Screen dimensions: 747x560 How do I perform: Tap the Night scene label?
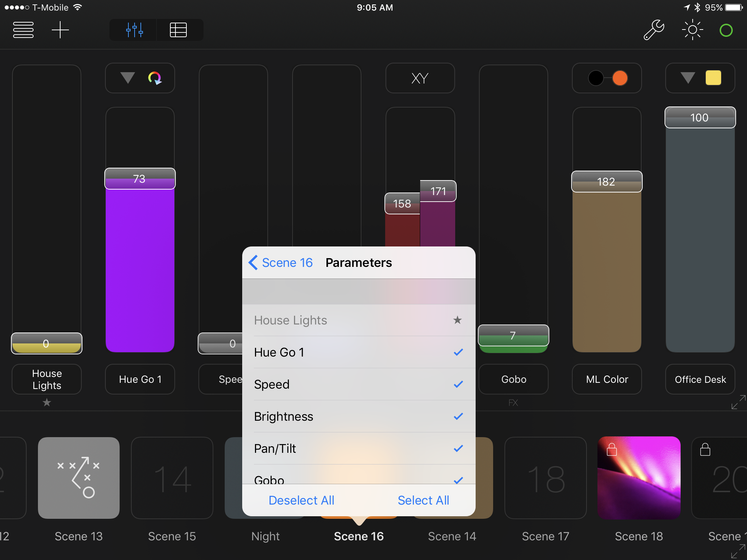coord(265,536)
